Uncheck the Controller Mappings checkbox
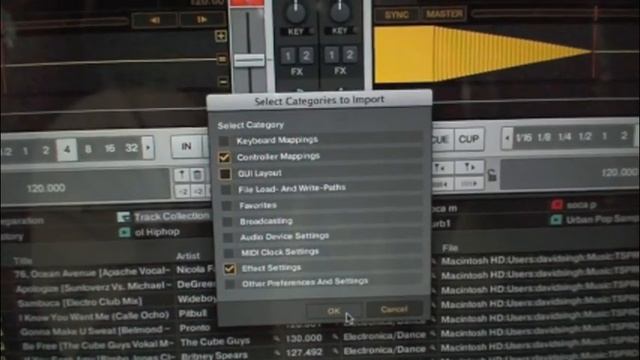The height and width of the screenshot is (360, 640). (224, 158)
